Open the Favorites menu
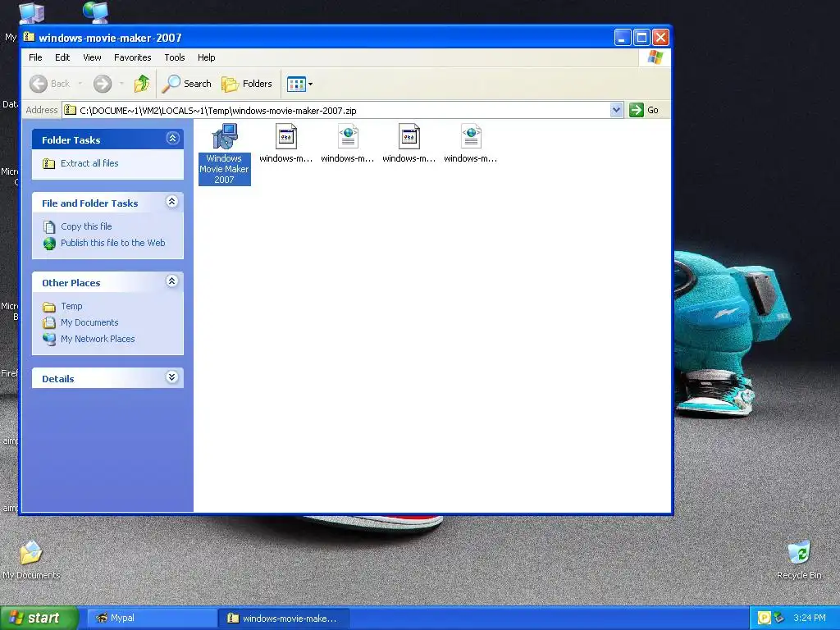Image resolution: width=840 pixels, height=630 pixels. (x=132, y=57)
